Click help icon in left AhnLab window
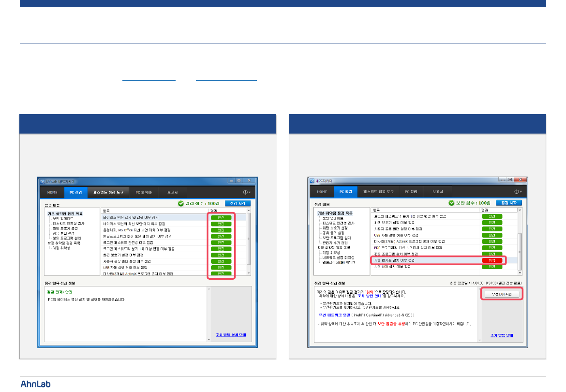The height and width of the screenshot is (392, 566). pos(246,193)
